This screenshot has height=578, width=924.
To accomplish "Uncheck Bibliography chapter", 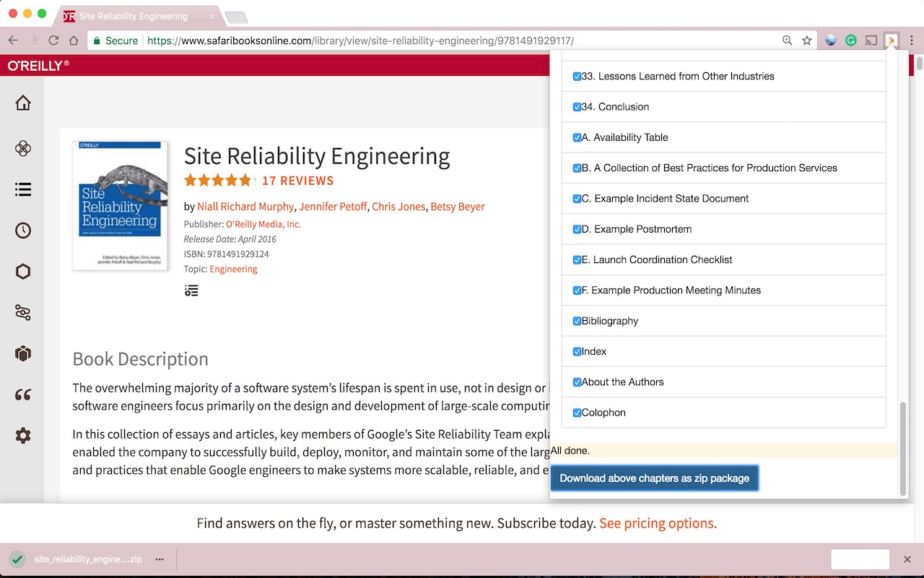I will pos(577,321).
